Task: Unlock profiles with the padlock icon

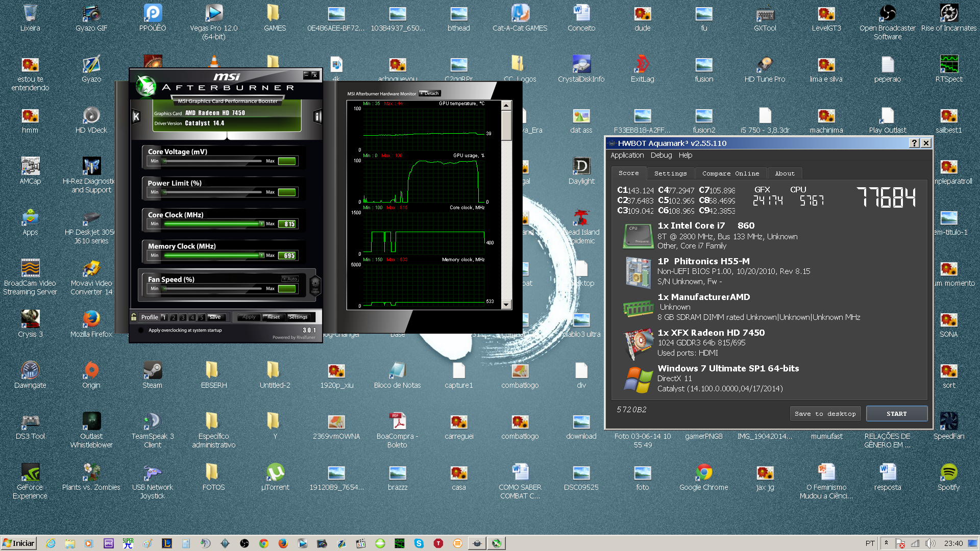Action: 134,317
